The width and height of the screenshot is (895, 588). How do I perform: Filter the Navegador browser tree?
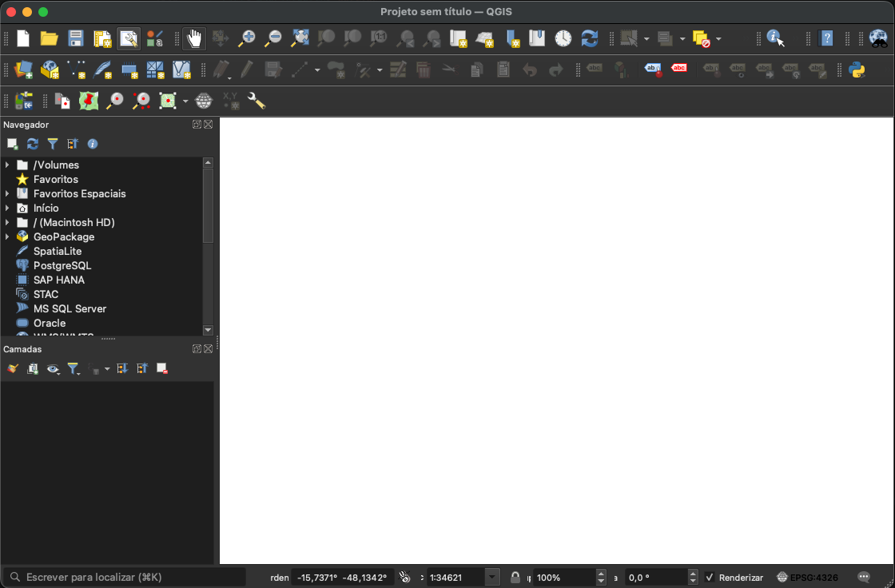53,144
